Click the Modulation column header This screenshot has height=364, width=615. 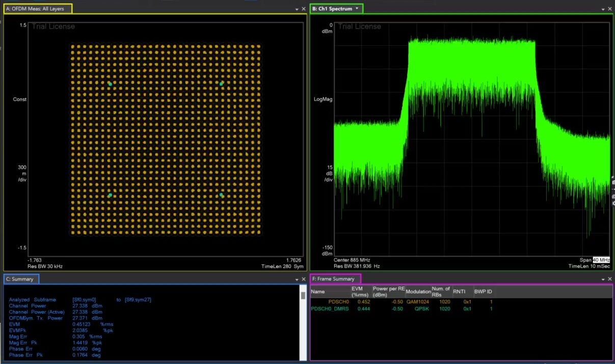[x=418, y=292]
